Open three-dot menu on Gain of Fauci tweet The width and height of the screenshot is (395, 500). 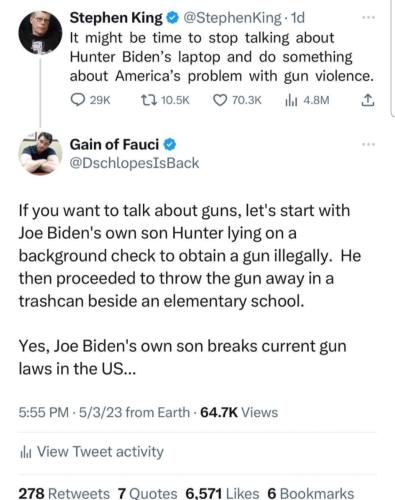[369, 144]
